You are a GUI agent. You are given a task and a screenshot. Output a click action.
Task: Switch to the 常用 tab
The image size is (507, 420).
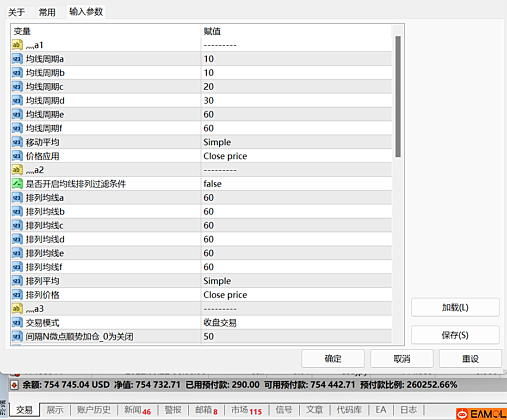point(47,12)
